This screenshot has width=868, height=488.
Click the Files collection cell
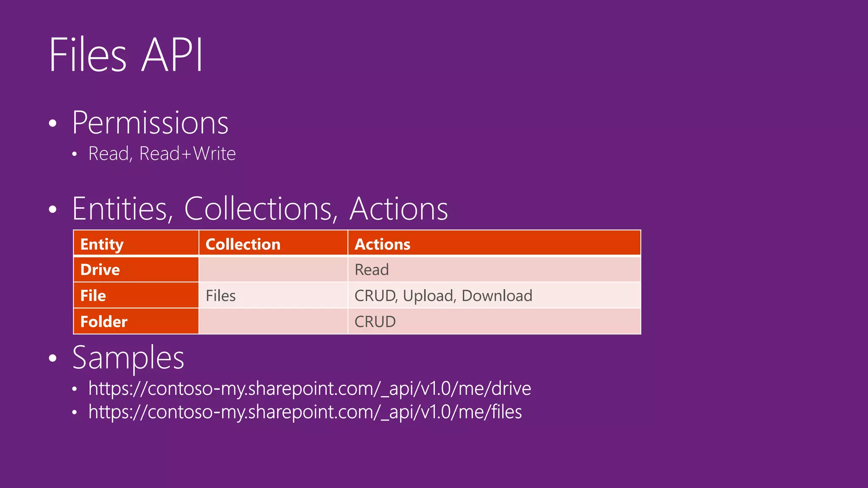[273, 295]
